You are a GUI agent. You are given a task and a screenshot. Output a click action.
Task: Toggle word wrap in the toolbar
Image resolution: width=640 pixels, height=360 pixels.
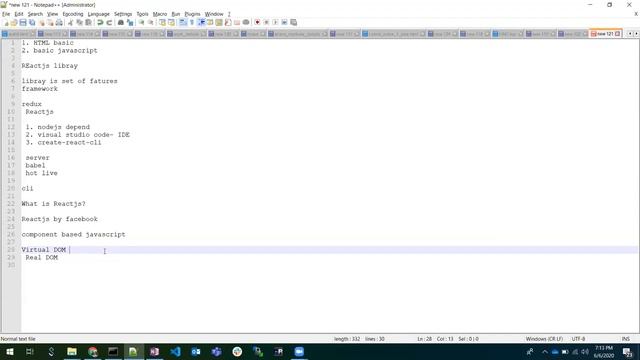(183, 22)
